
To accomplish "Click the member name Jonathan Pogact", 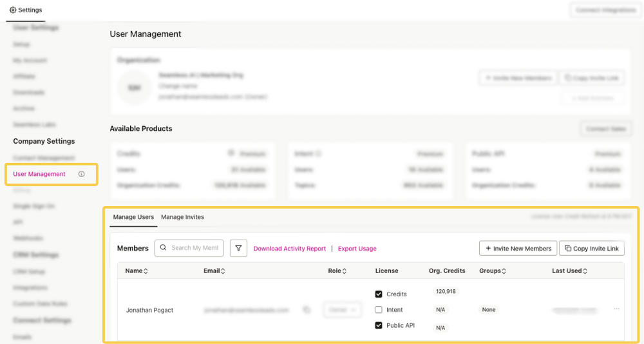I will coord(149,311).
